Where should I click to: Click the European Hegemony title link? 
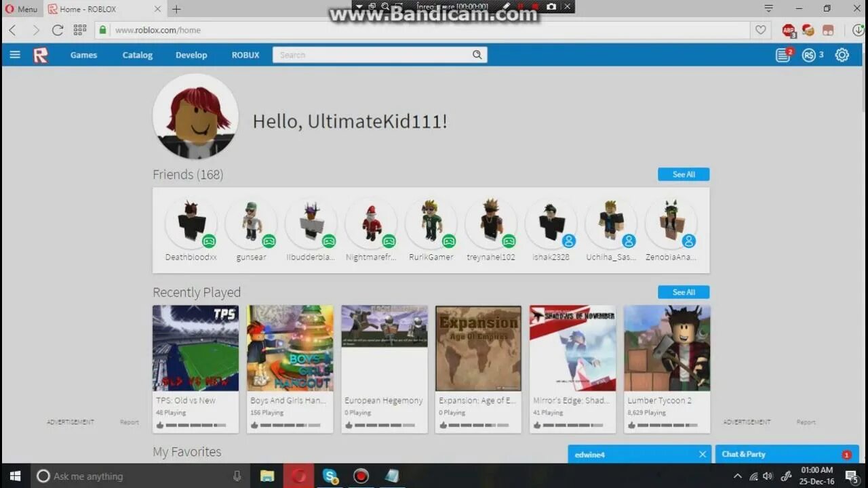coord(383,401)
